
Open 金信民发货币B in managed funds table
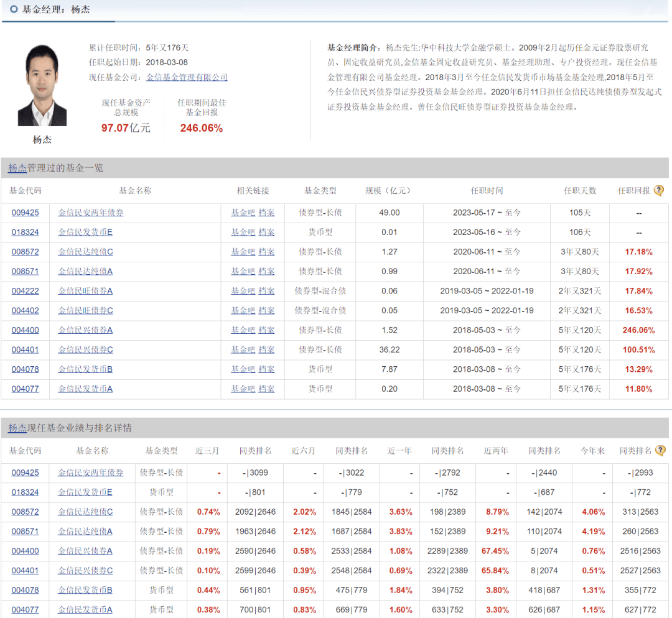coord(85,369)
